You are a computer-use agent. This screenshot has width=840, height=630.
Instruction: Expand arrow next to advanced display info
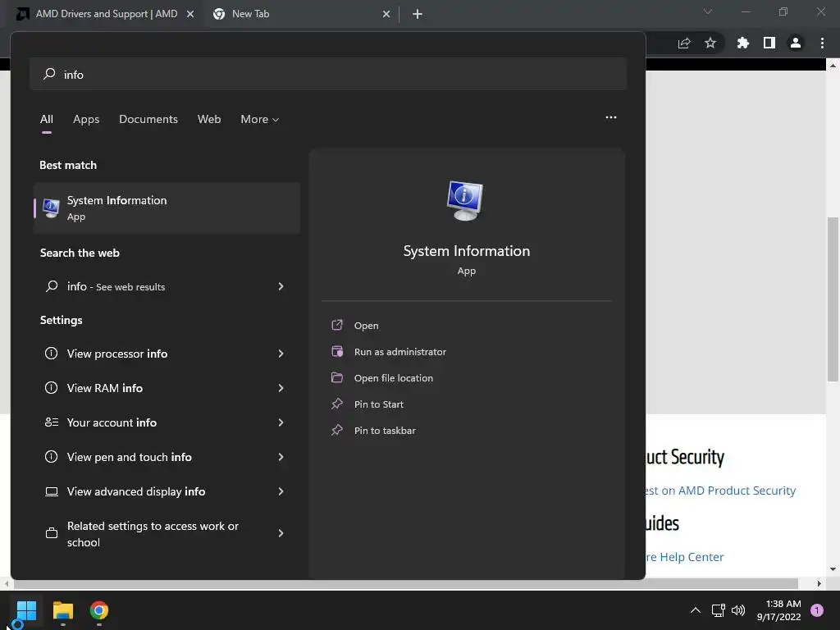(x=281, y=491)
